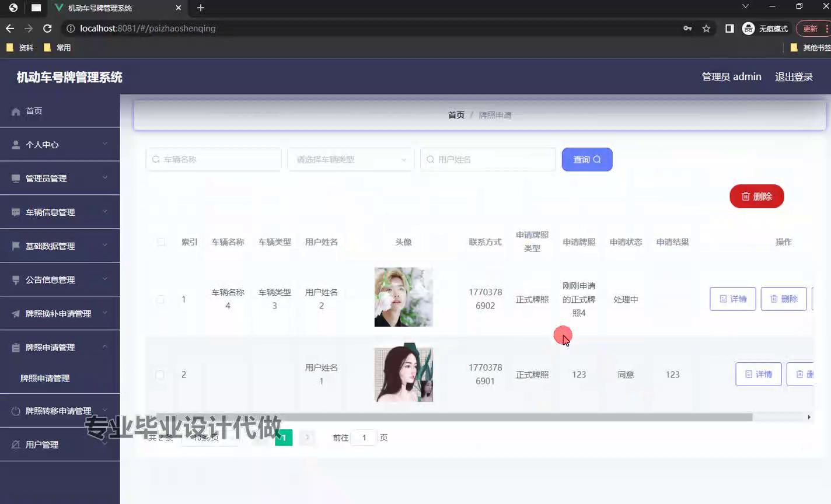Expand the 个人中心 menu chevron
831x504 pixels.
click(x=105, y=143)
